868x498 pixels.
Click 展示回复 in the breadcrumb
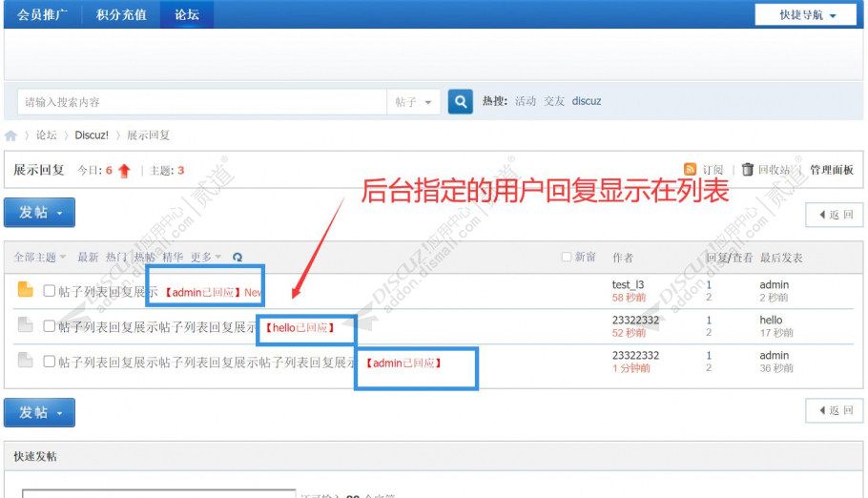point(149,135)
